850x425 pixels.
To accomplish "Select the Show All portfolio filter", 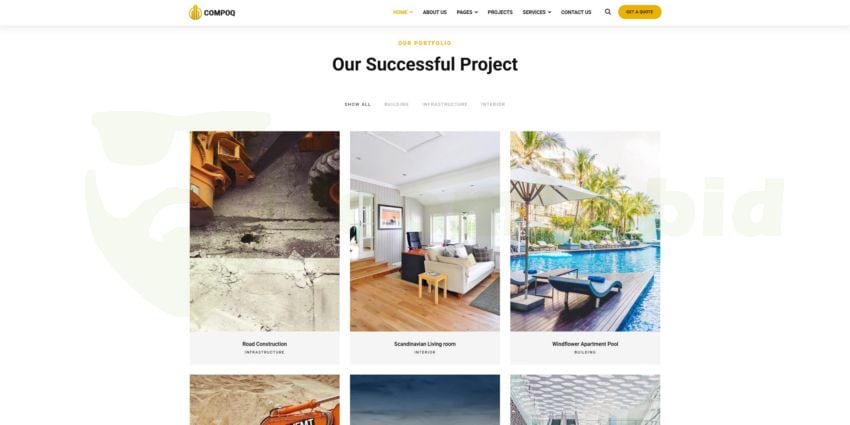I will [x=358, y=104].
